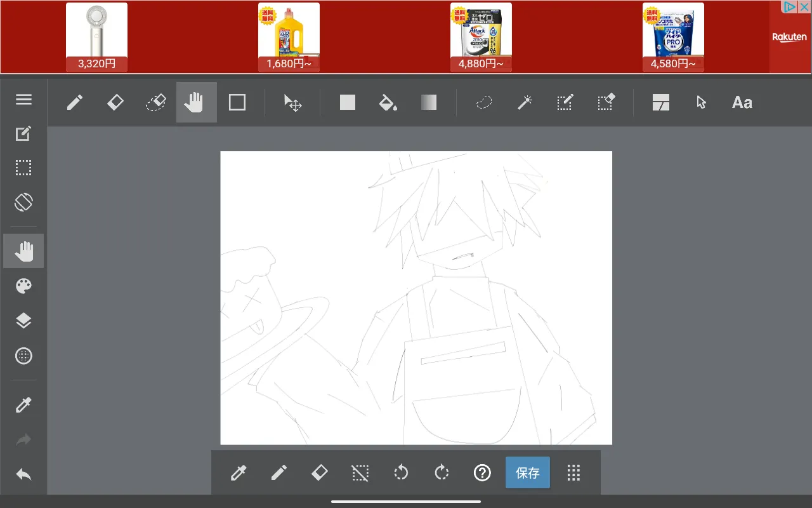Toggle the hand tool in left sidebar
Image resolution: width=812 pixels, height=508 pixels.
pyautogui.click(x=23, y=251)
